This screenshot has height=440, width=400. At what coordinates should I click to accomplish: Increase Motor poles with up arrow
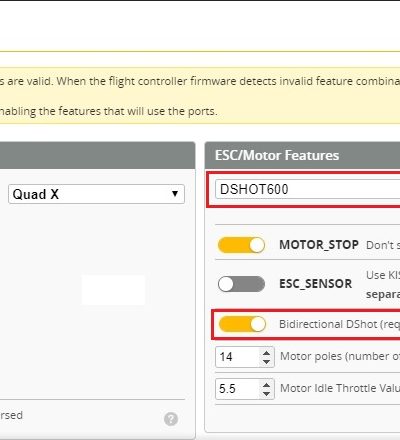coord(266,353)
